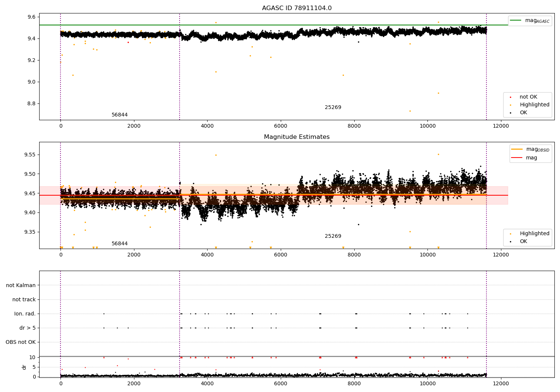Click the title "AGASC ID 78911104.0"

297,8
